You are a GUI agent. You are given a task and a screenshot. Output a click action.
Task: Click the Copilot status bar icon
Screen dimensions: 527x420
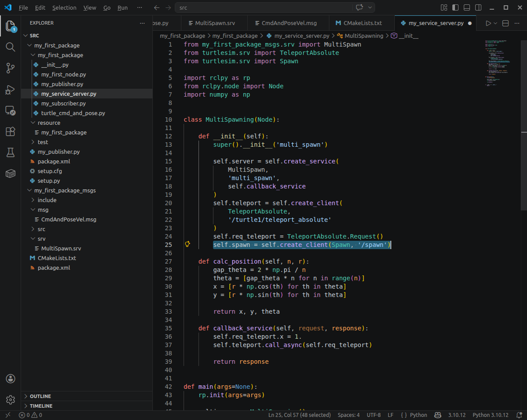tap(438, 415)
